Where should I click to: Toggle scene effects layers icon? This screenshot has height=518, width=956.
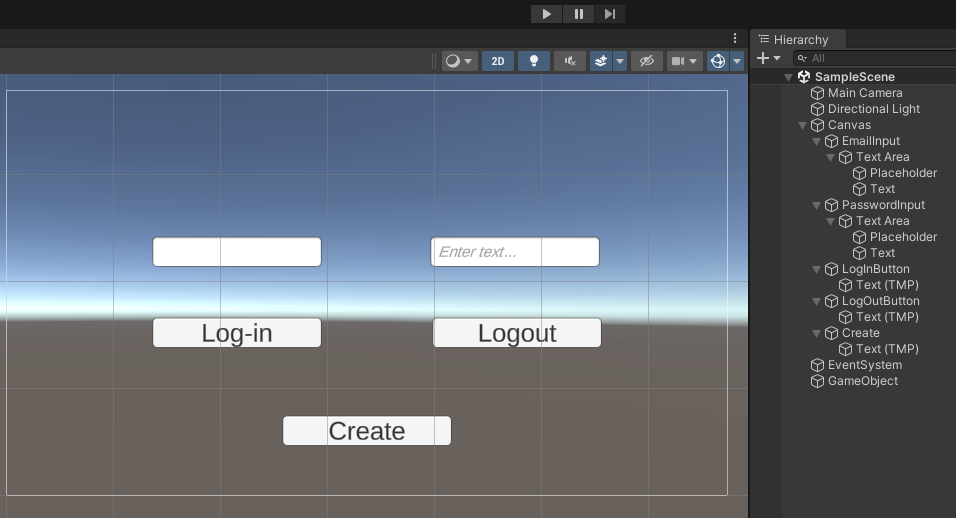[601, 61]
